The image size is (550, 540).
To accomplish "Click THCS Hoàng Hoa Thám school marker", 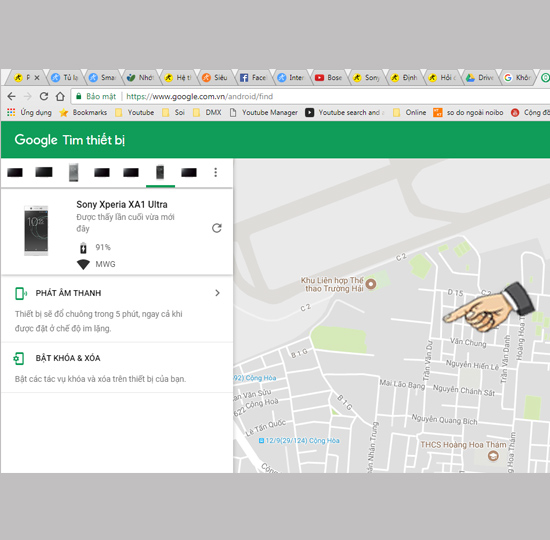I will click(493, 456).
